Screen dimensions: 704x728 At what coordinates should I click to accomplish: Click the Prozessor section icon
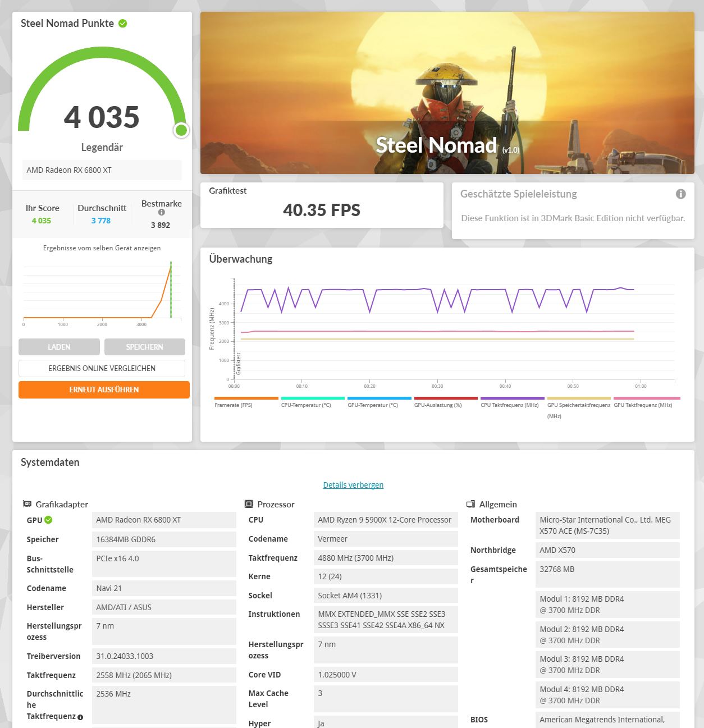(249, 504)
